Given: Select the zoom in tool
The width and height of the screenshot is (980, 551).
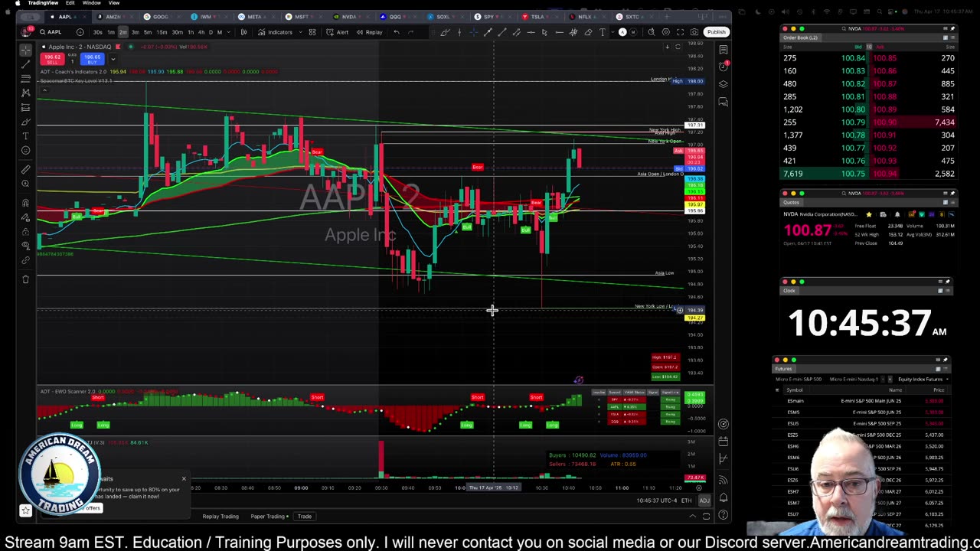Looking at the screenshot, I should (25, 184).
